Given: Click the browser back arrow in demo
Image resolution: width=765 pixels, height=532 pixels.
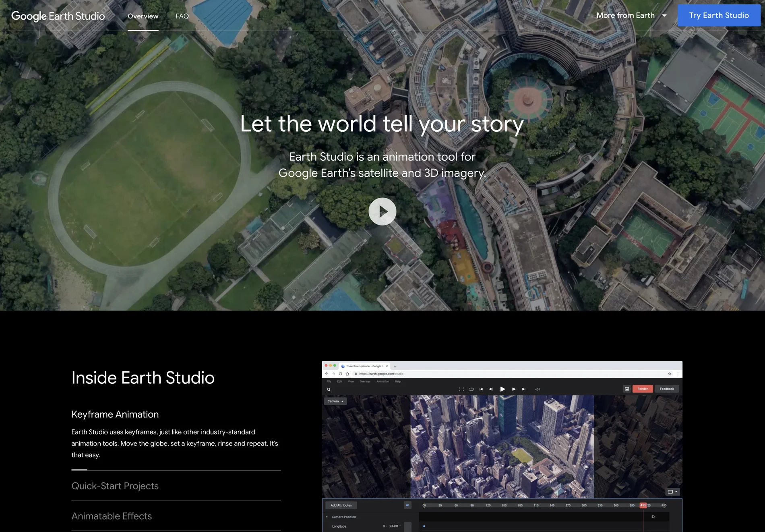Looking at the screenshot, I should 327,374.
